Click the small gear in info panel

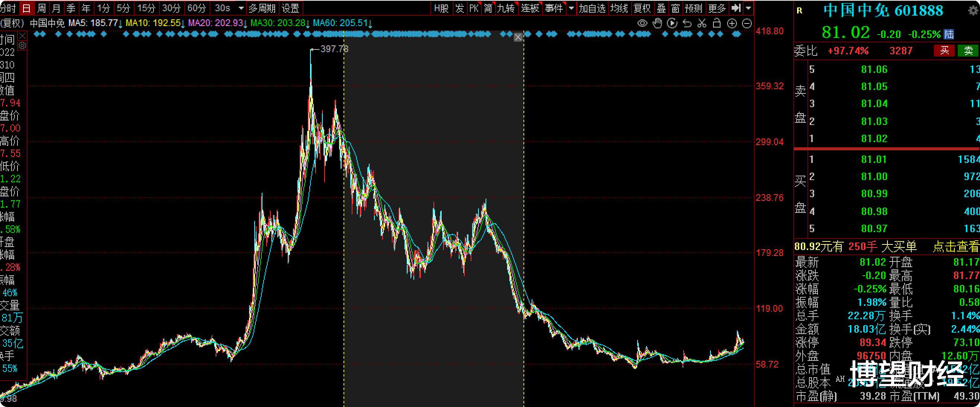point(22,46)
